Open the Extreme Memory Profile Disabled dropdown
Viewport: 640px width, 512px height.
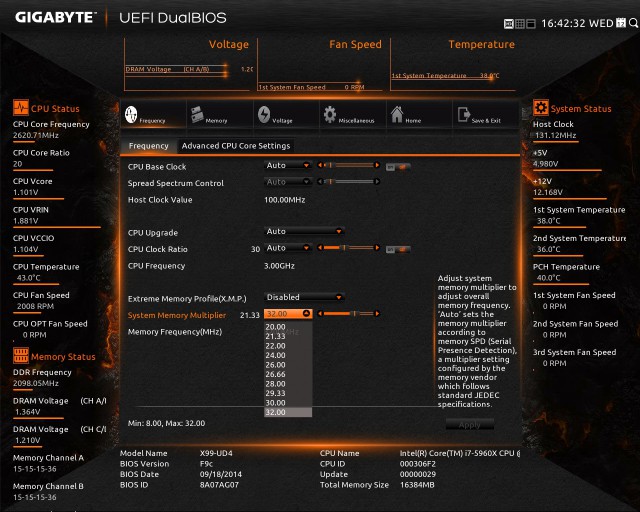pyautogui.click(x=304, y=297)
